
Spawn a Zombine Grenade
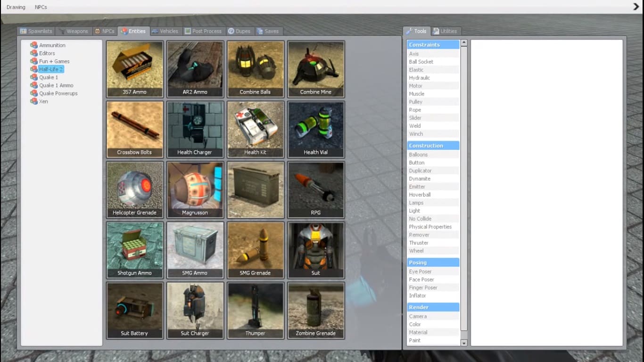coord(316,311)
